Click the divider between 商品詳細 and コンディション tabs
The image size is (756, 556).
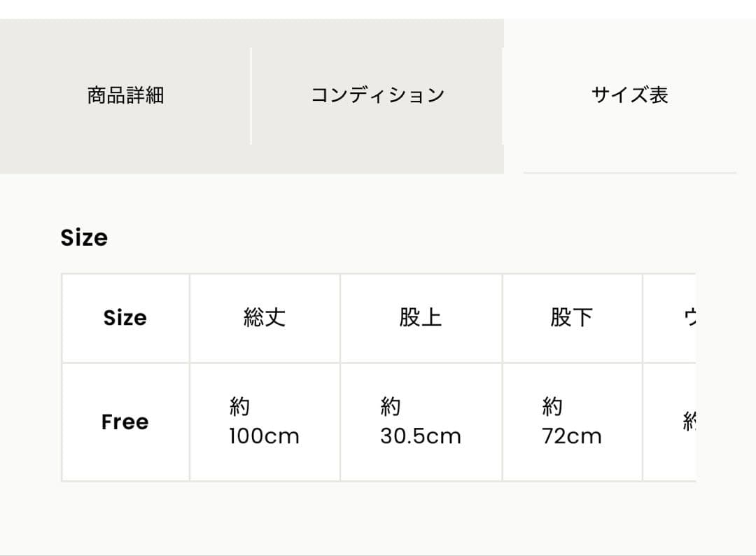(251, 95)
